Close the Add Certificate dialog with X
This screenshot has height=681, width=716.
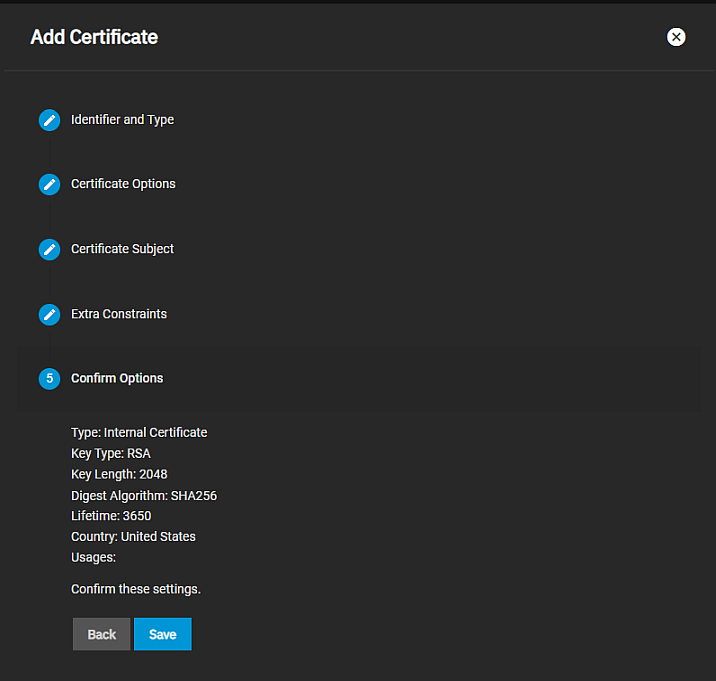coord(676,37)
